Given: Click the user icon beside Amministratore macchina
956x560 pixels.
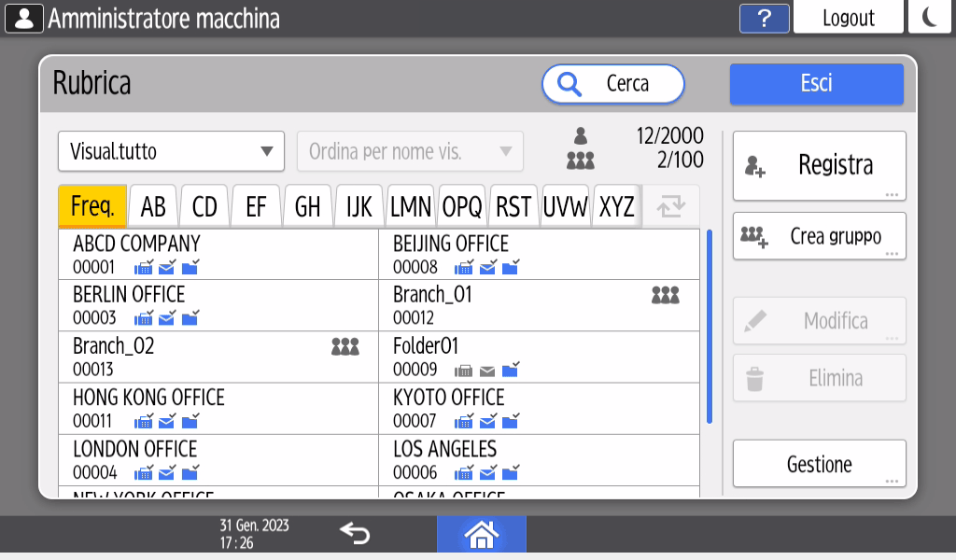Looking at the screenshot, I should pyautogui.click(x=23, y=18).
